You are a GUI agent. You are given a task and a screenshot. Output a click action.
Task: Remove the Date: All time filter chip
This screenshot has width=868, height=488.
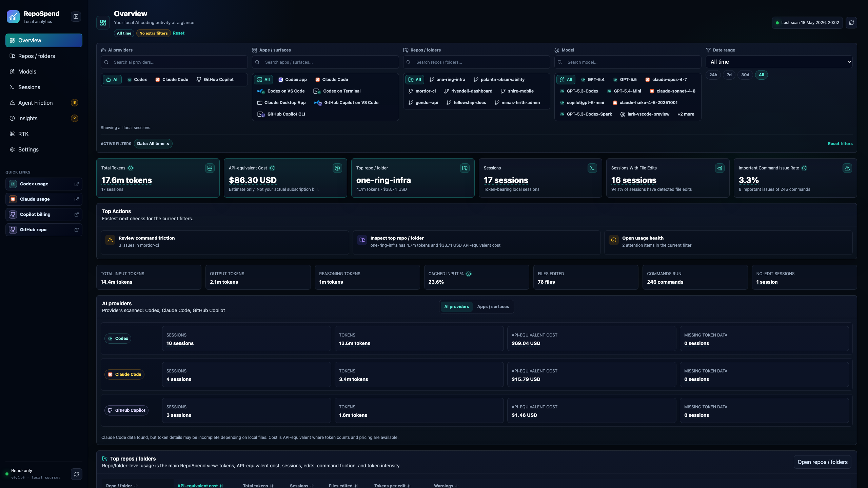pos(167,144)
